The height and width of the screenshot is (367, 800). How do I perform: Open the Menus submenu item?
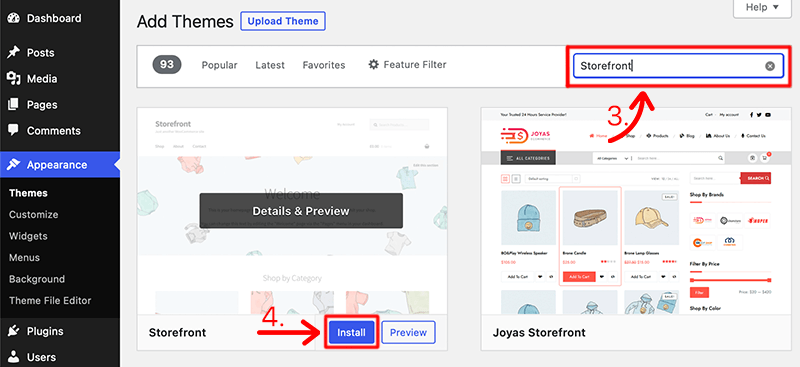point(24,257)
